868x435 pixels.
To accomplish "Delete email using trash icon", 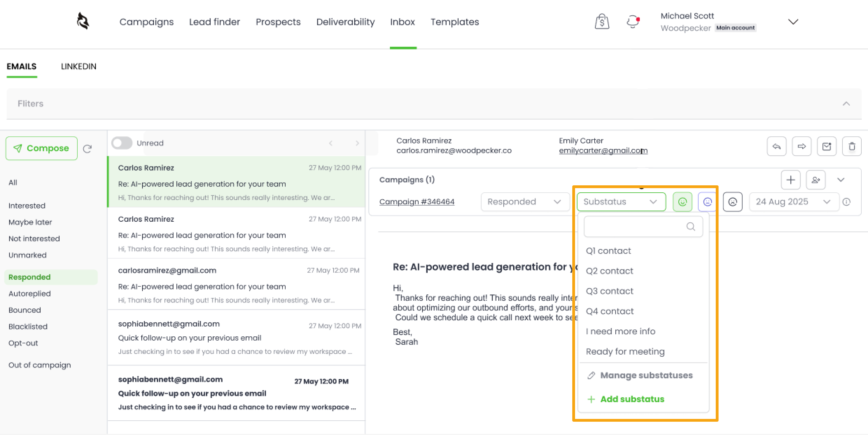I will tap(852, 147).
